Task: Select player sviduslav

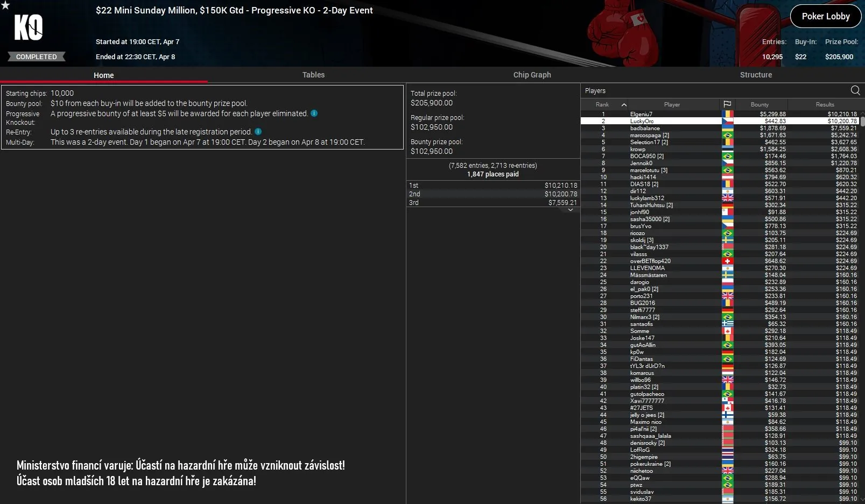Action: click(x=720, y=492)
